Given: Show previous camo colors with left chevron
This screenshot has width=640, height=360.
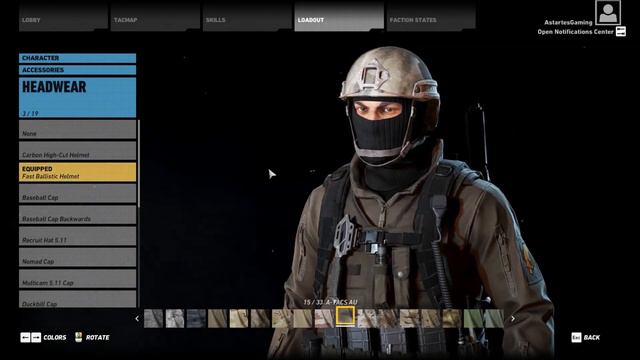Looking at the screenshot, I should coord(137,318).
